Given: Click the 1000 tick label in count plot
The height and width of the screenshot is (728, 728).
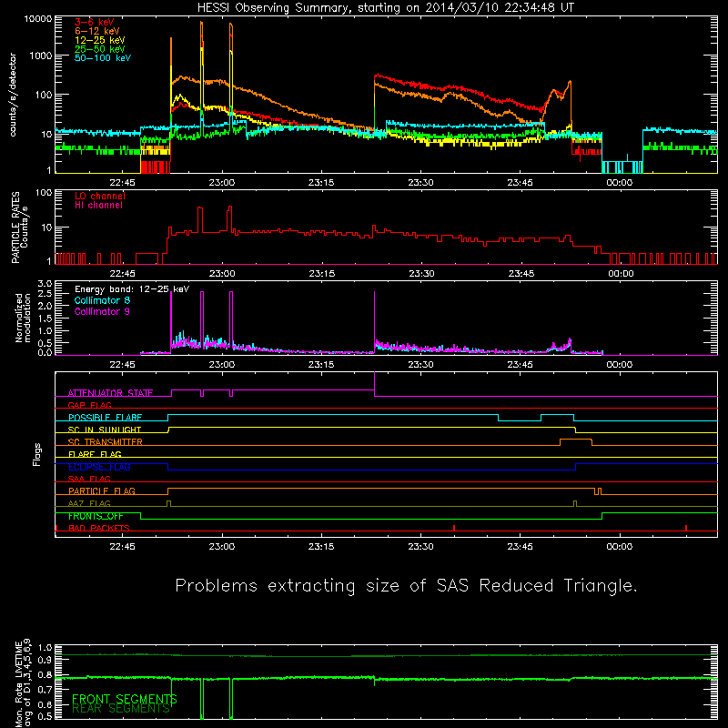Looking at the screenshot, I should coord(41,56).
